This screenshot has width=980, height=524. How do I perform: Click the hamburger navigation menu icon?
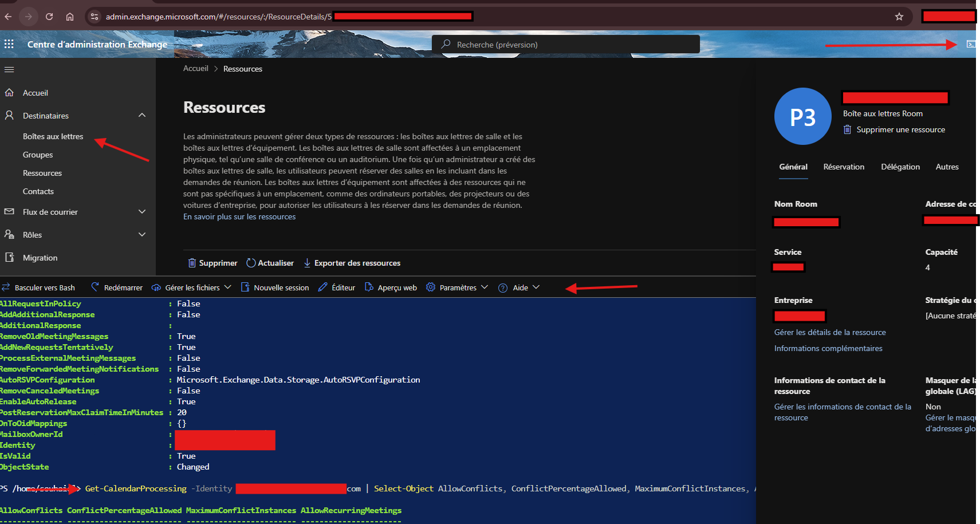(9, 70)
